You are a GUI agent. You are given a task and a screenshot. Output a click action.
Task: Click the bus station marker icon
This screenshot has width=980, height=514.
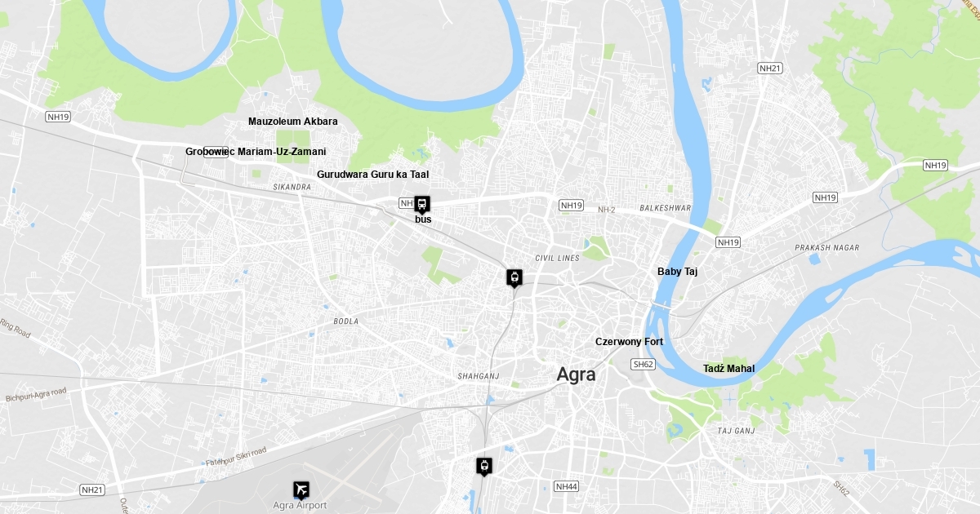(x=422, y=205)
